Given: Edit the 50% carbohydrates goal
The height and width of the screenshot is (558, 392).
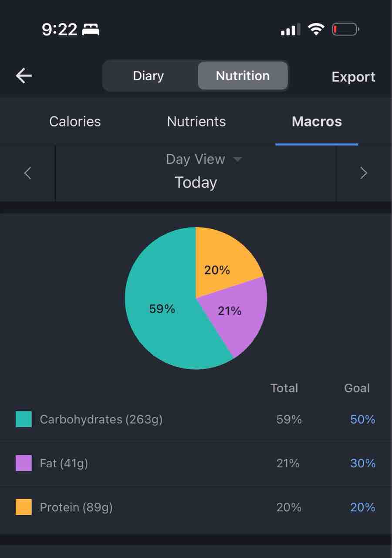Looking at the screenshot, I should coord(363,419).
